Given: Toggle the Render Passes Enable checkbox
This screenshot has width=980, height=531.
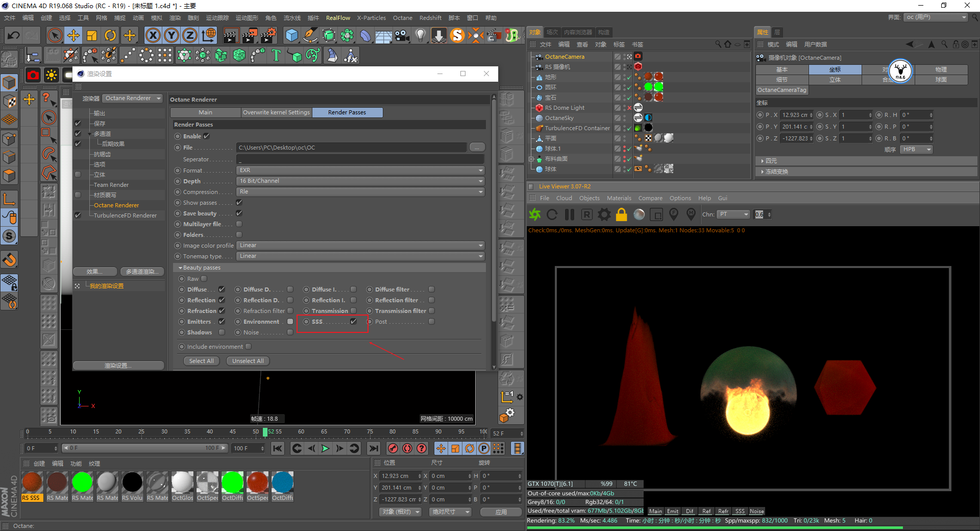Looking at the screenshot, I should coord(206,136).
